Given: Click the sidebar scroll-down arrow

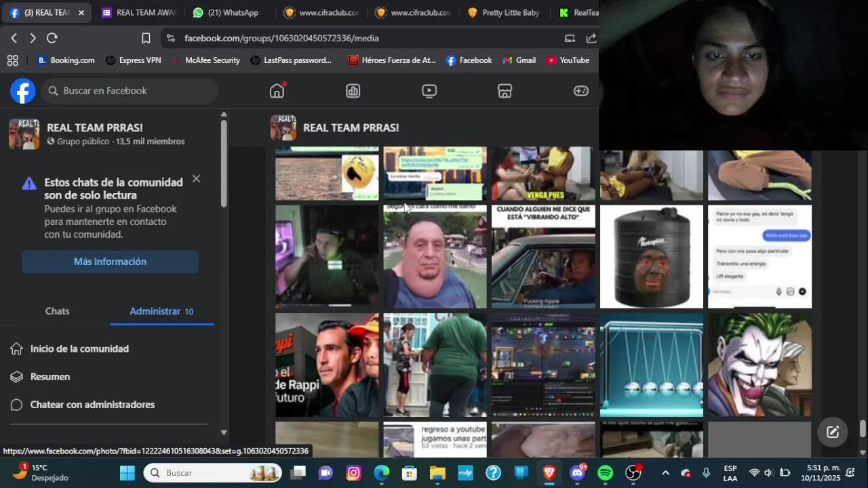Looking at the screenshot, I should pos(224,432).
